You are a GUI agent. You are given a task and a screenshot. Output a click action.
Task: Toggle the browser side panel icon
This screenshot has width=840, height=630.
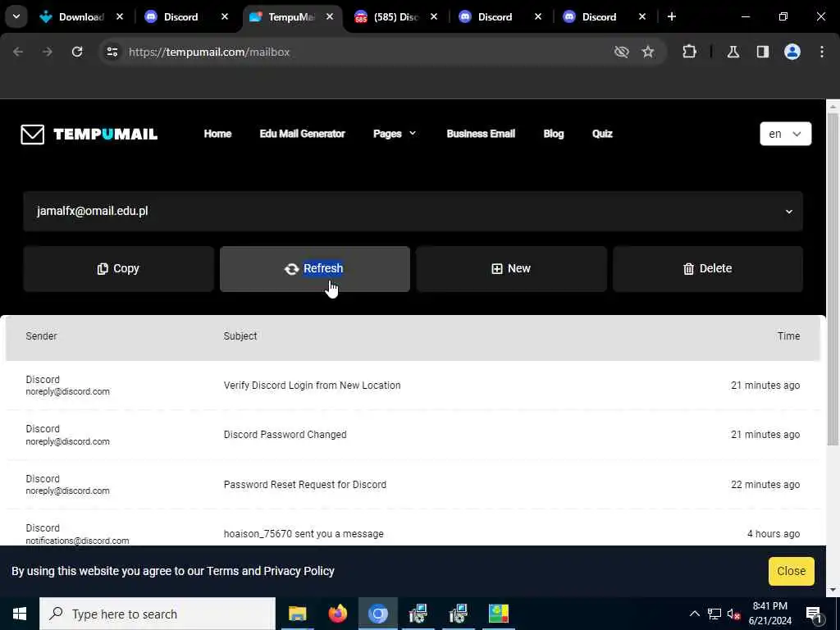tap(763, 52)
